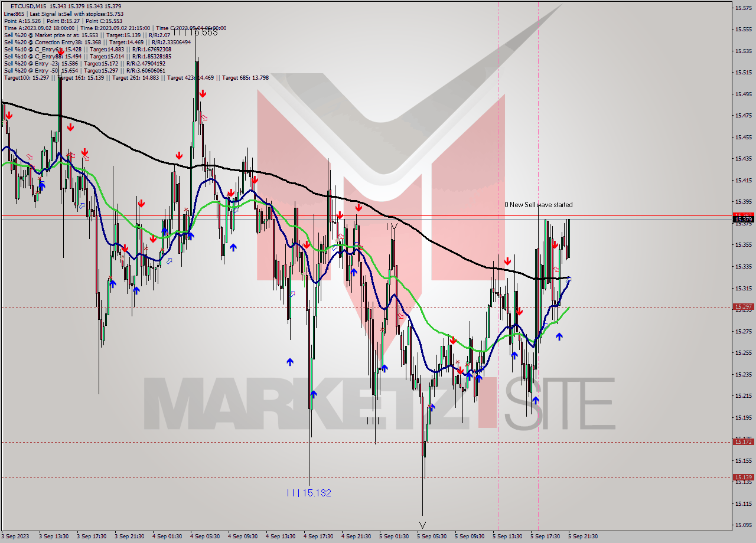This screenshot has width=756, height=543.
Task: Click the '0 New Sell wave started' label
Action: click(x=538, y=205)
